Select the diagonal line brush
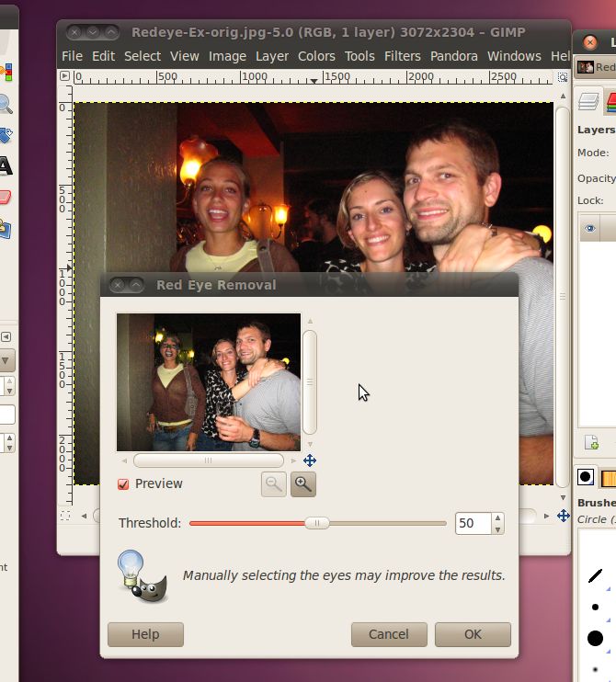Viewport: 616px width, 682px height. (595, 576)
